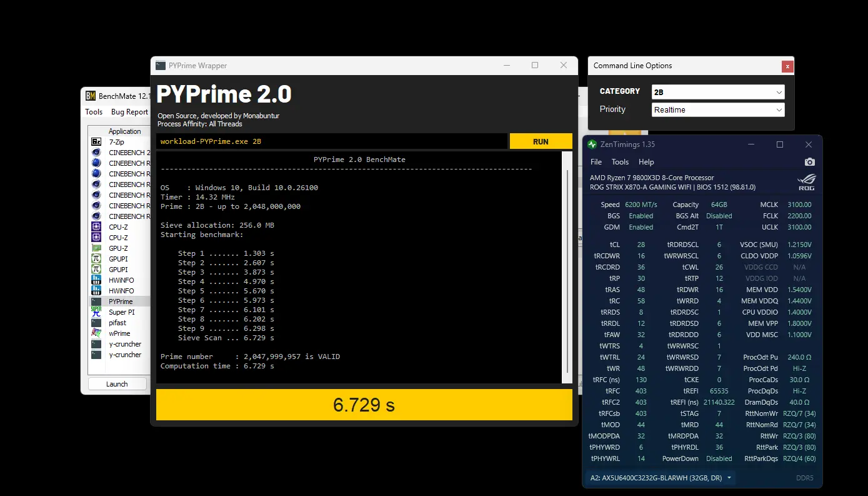Click the BenchMate BM logo in title bar

click(91, 96)
